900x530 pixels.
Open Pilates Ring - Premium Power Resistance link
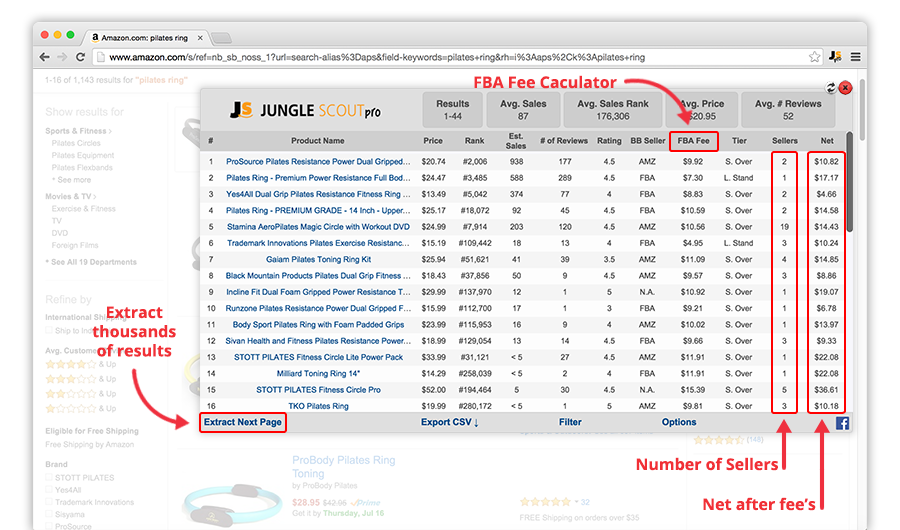(x=318, y=178)
